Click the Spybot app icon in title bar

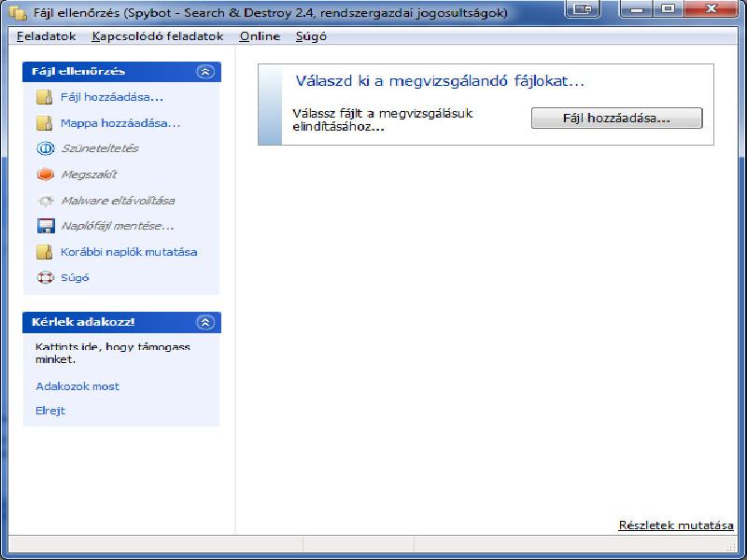click(x=18, y=13)
